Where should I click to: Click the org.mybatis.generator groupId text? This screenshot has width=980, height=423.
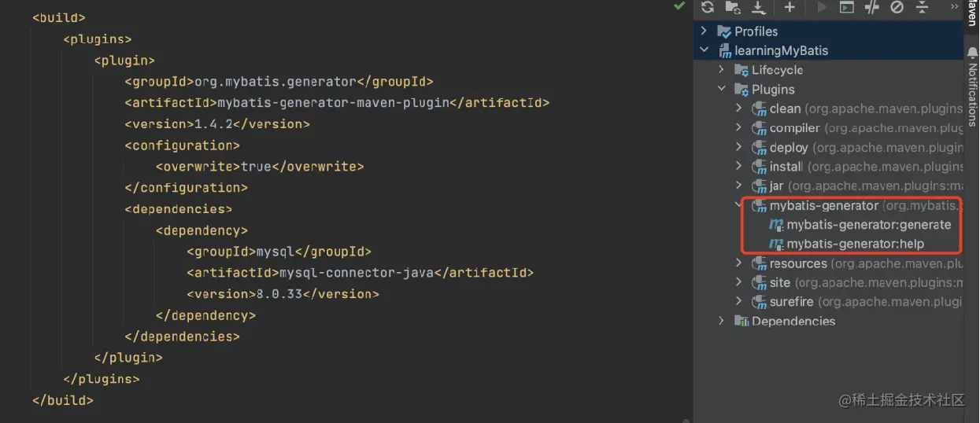(x=276, y=82)
